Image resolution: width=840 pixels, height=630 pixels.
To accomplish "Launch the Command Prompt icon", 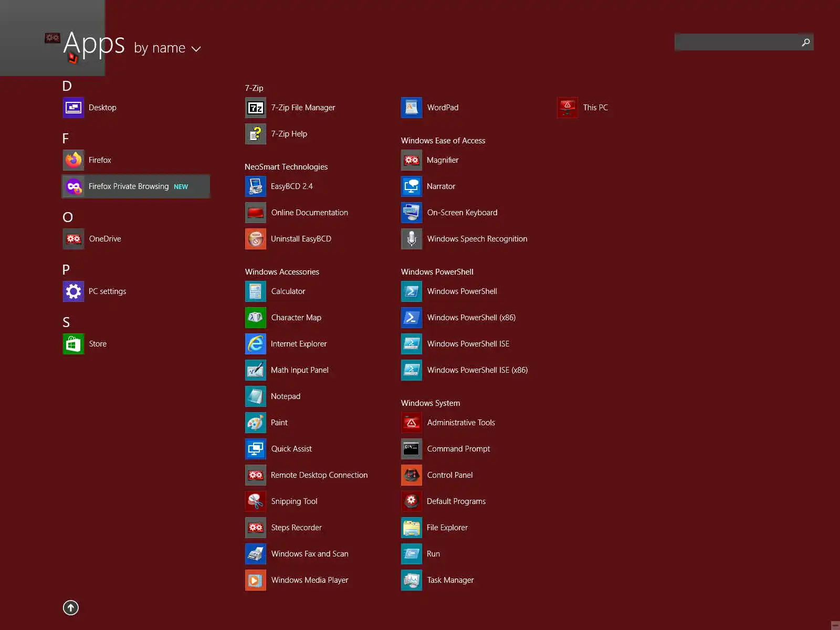I will (412, 449).
